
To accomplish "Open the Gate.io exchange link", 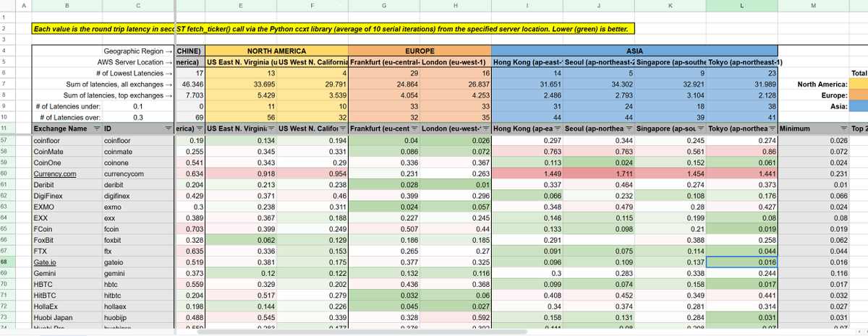I will (45, 262).
